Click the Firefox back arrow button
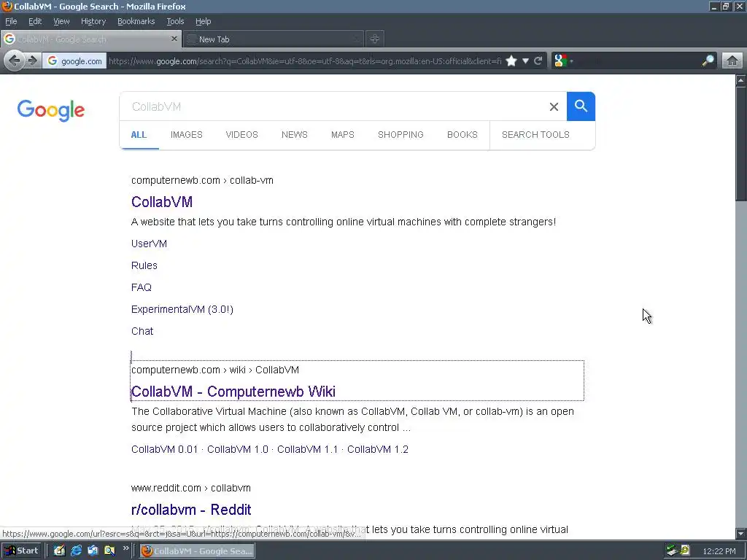Screen dimensions: 747x560 click(15, 61)
